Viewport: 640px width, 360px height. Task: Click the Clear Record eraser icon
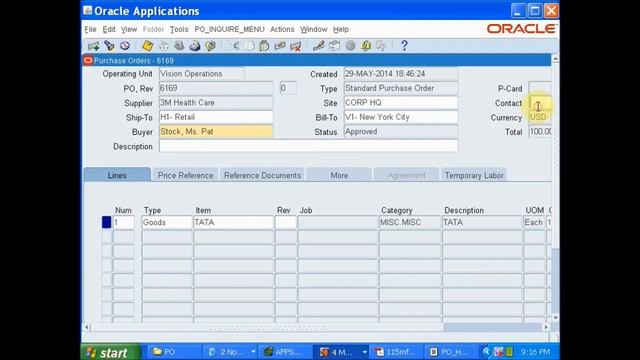tap(280, 46)
